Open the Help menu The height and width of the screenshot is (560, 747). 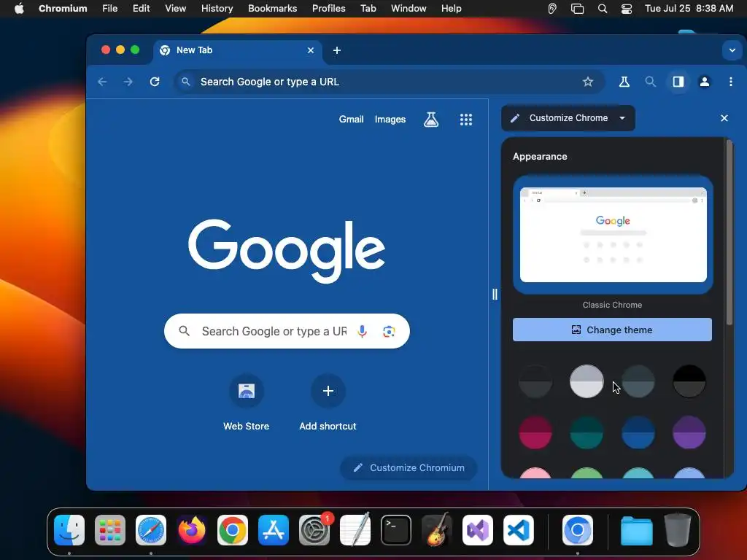point(451,9)
